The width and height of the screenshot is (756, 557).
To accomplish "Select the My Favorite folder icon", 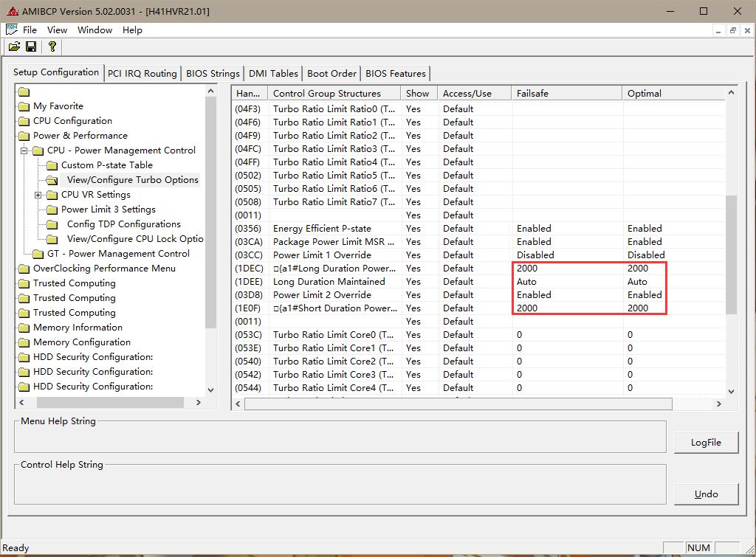I will [24, 106].
